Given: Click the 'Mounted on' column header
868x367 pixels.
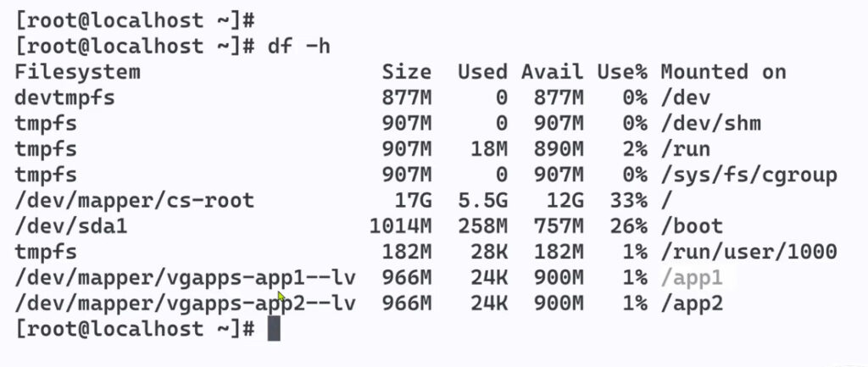Looking at the screenshot, I should coord(723,72).
